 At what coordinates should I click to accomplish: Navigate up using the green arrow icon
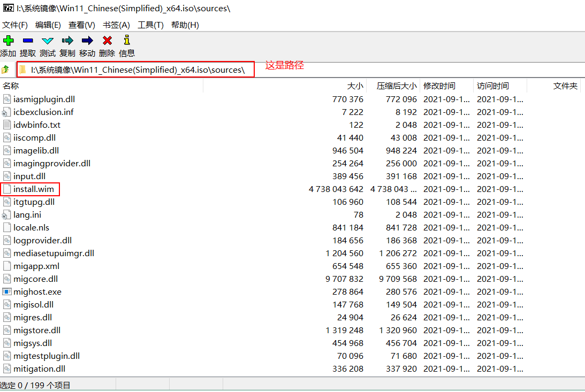pos(7,69)
